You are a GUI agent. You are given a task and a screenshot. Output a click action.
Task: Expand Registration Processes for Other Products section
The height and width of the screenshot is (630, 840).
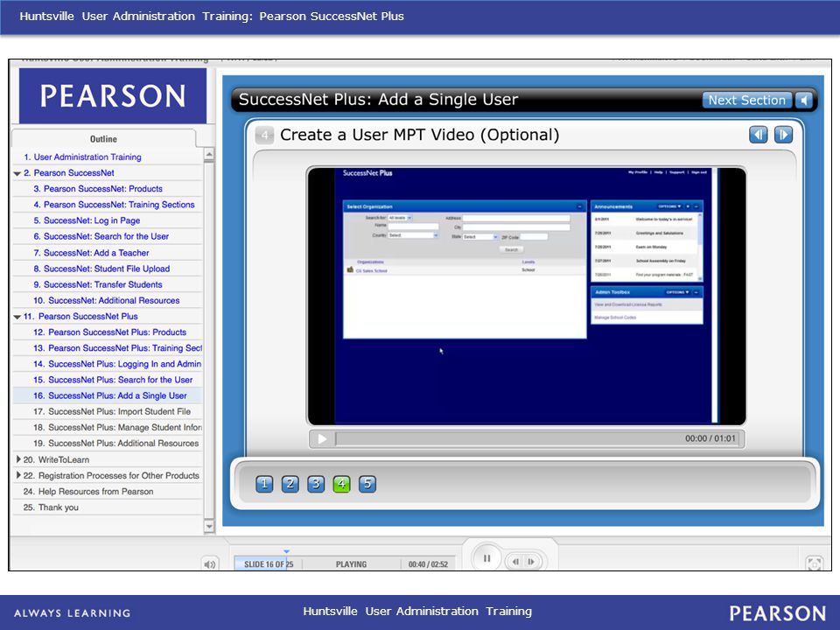tap(18, 475)
